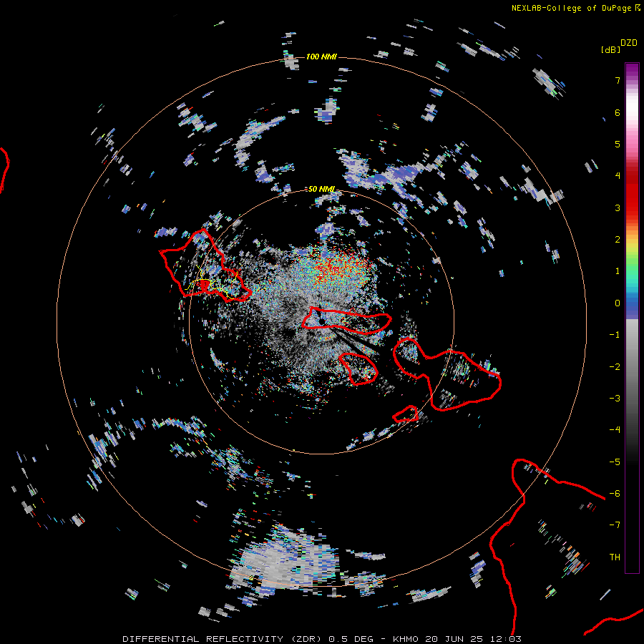Click the 50 NMI range ring label
Image resolution: width=644 pixels, height=644 pixels.
pyautogui.click(x=321, y=189)
